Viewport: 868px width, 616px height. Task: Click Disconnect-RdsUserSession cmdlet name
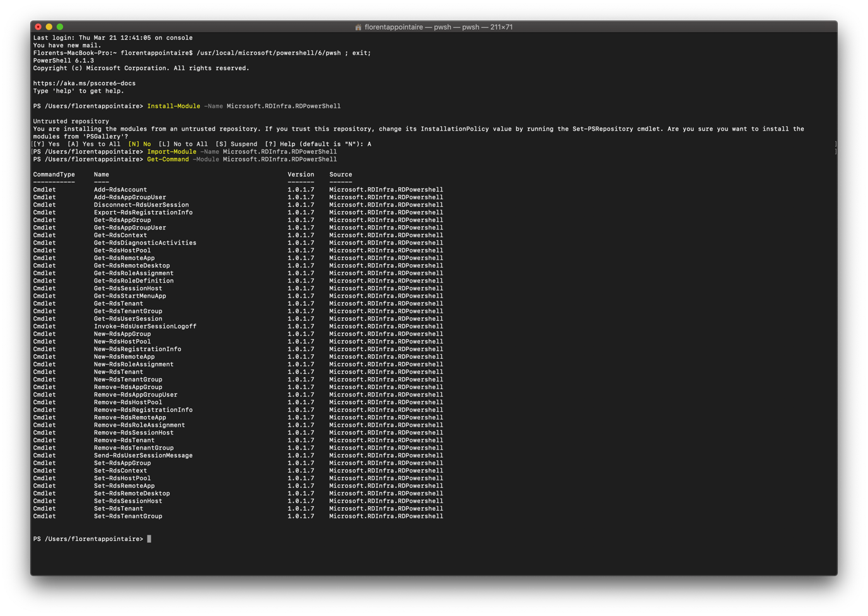point(141,205)
